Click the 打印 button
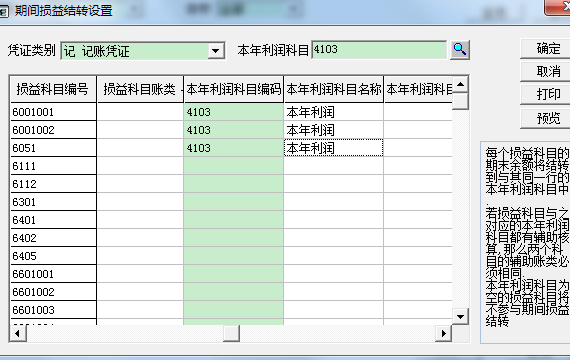This screenshot has height=360, width=570. [x=546, y=95]
